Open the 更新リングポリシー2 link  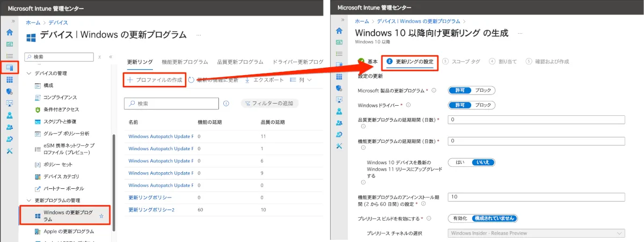click(x=151, y=209)
